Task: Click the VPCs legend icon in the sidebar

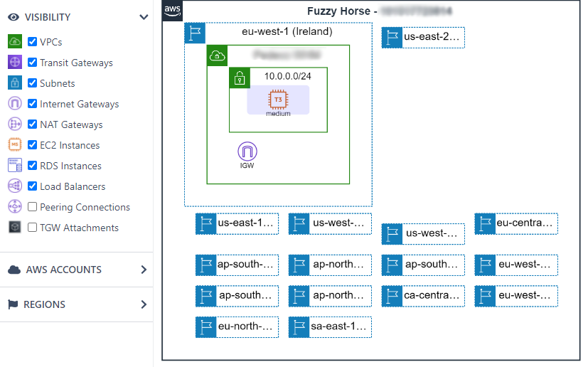Action: (15, 41)
